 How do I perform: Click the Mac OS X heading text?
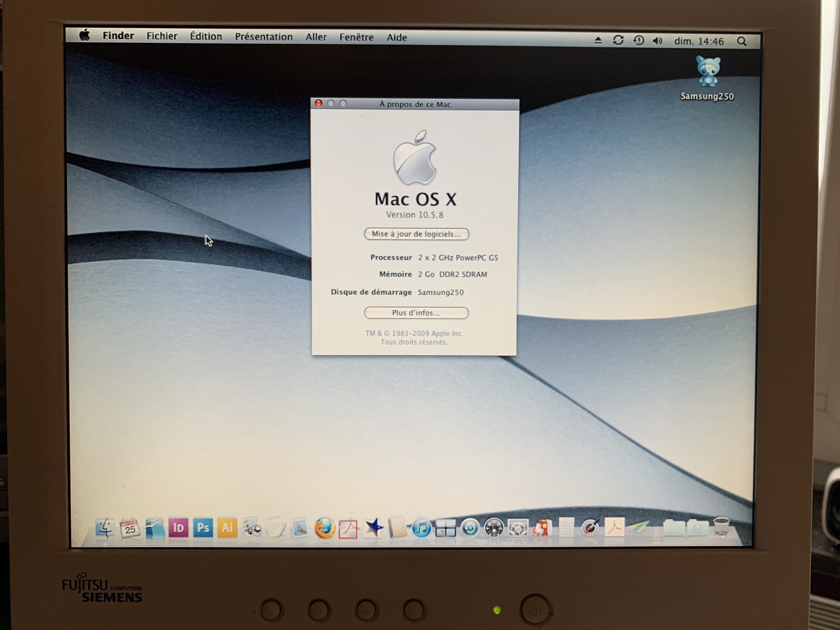click(x=415, y=199)
